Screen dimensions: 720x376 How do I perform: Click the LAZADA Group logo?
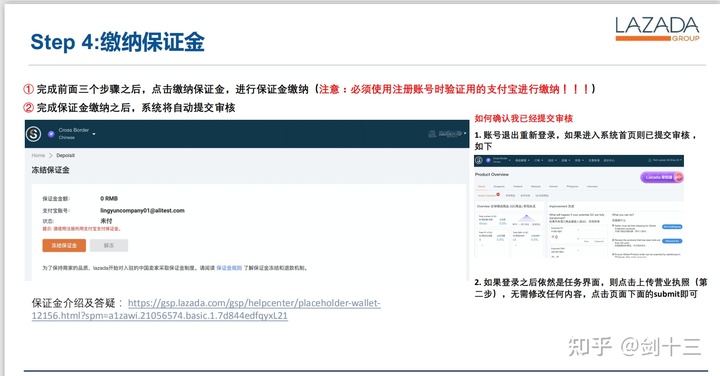click(657, 29)
